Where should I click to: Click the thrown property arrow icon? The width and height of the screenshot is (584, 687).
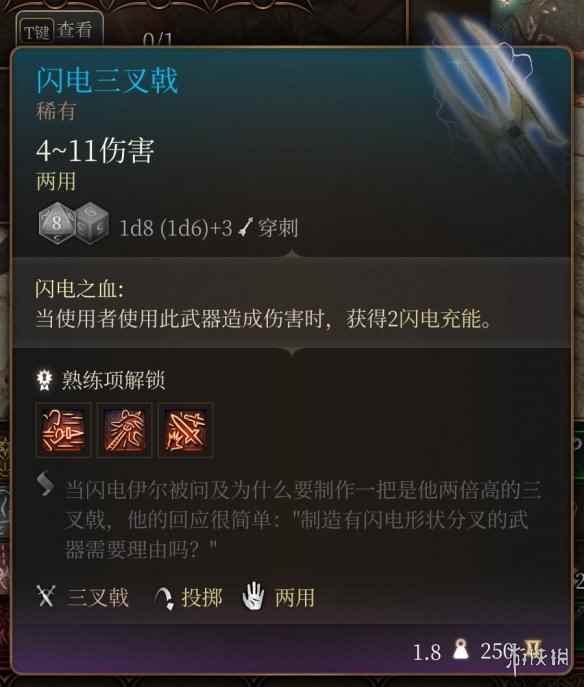(164, 598)
